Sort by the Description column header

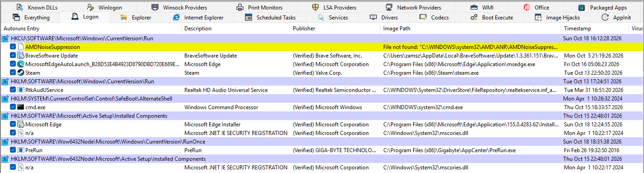pos(235,29)
